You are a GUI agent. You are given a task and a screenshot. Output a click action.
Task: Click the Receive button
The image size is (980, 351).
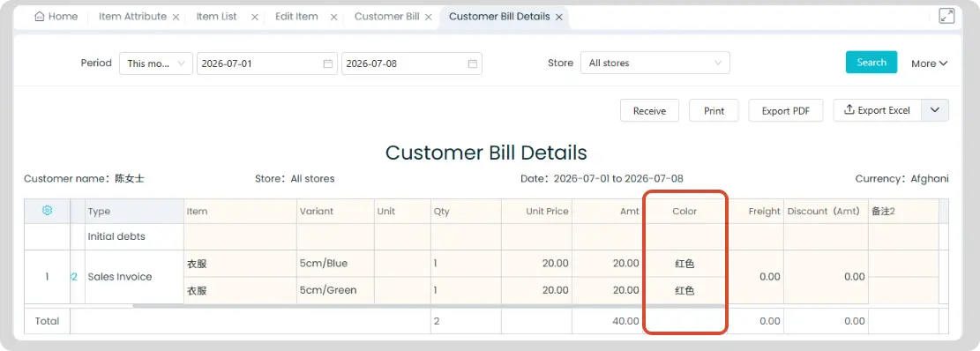pyautogui.click(x=649, y=110)
